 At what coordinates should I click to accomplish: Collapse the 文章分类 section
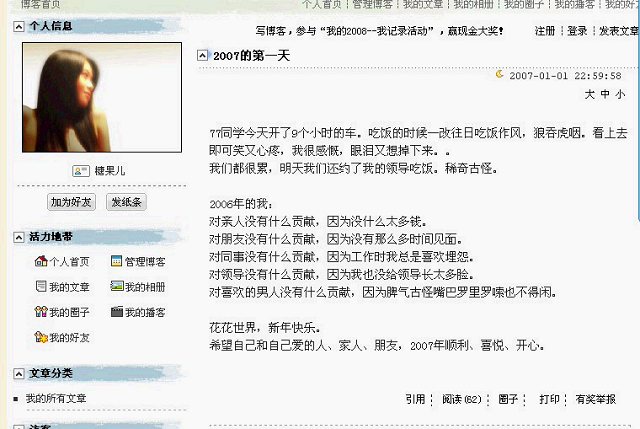point(19,373)
